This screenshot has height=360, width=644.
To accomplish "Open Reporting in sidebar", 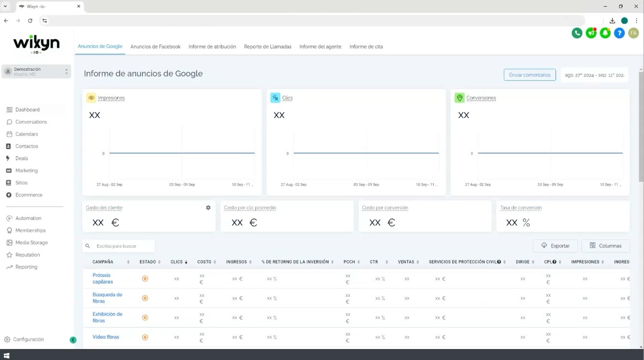I will coord(26,267).
